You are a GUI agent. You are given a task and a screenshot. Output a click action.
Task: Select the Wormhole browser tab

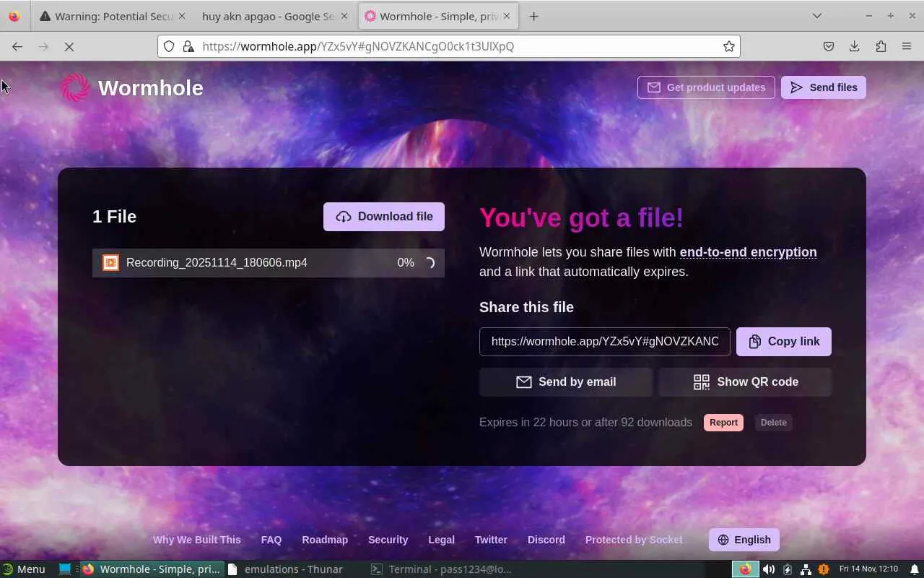[438, 16]
